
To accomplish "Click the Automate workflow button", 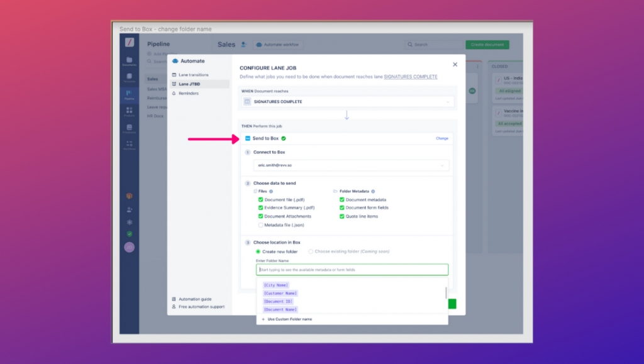I will (278, 44).
